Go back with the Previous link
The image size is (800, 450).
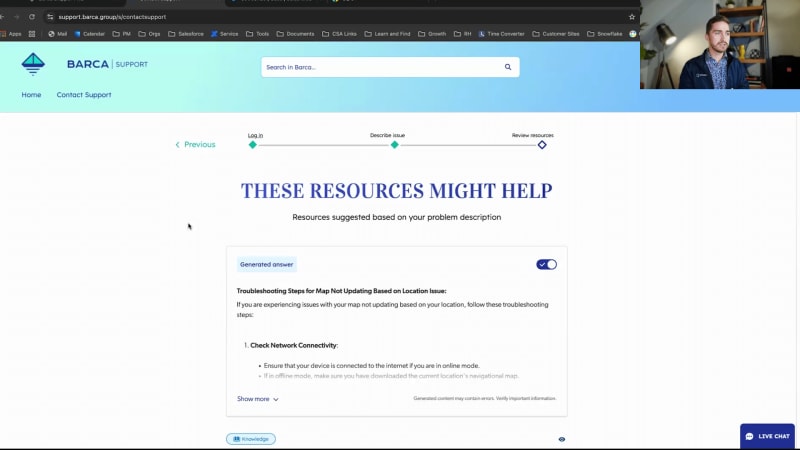(195, 144)
